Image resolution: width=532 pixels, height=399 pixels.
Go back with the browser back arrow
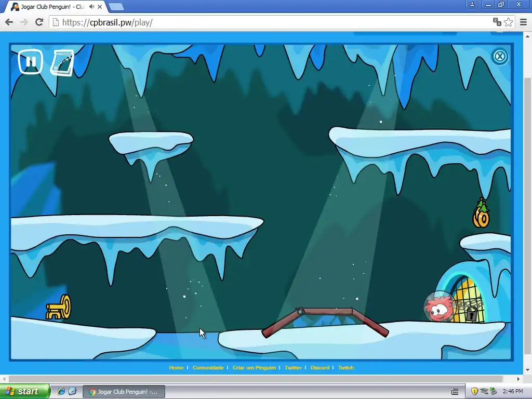point(9,22)
